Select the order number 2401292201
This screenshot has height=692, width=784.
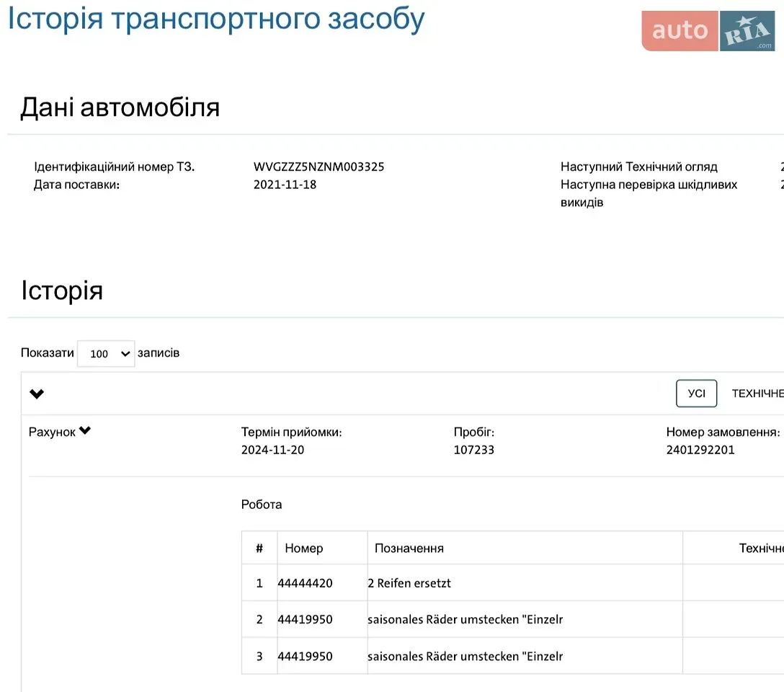click(x=700, y=450)
